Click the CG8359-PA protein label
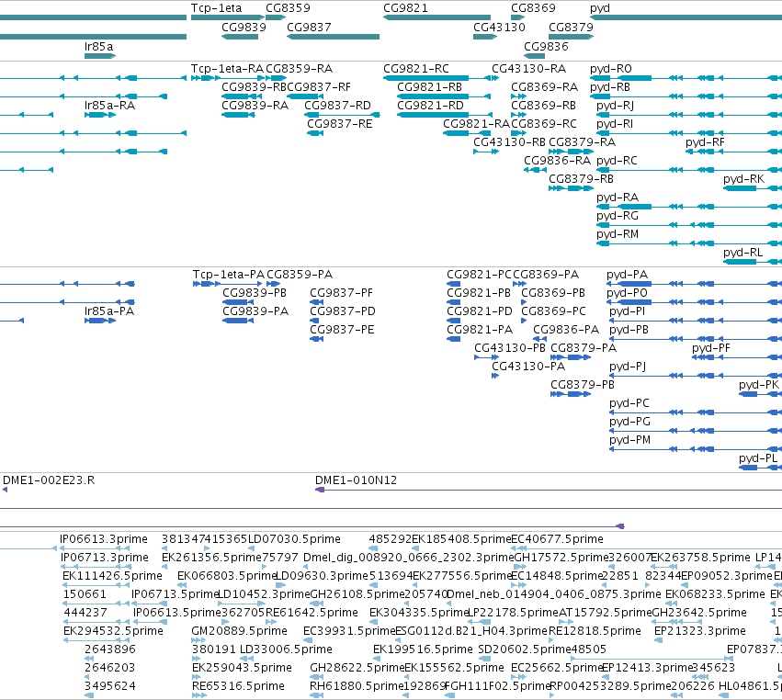 pos(300,275)
